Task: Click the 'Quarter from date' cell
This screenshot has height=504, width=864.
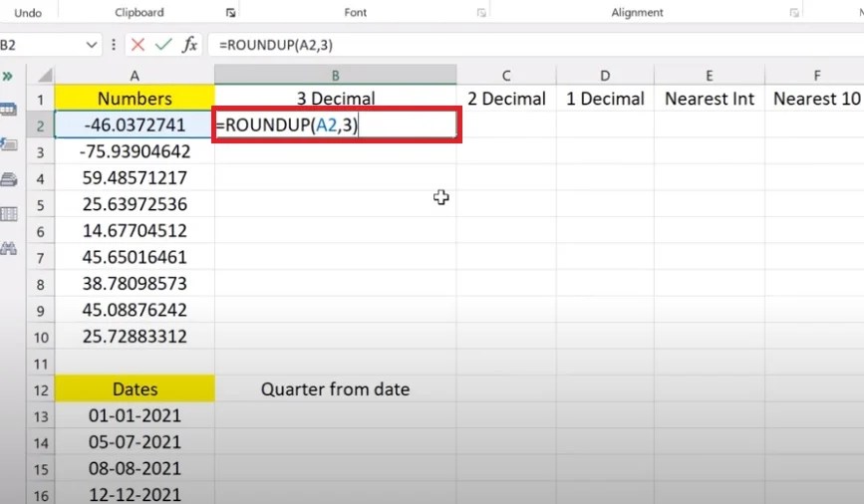Action: pyautogui.click(x=336, y=388)
